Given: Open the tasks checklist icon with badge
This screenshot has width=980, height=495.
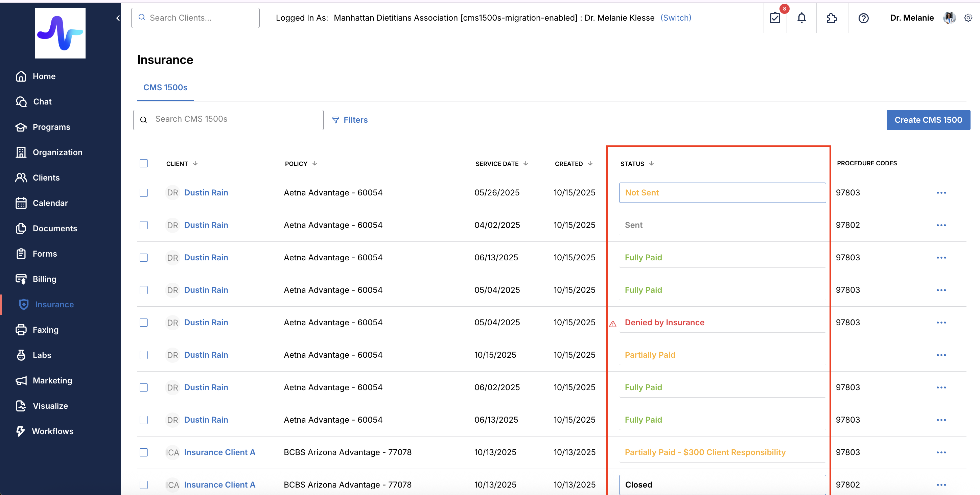Looking at the screenshot, I should point(775,18).
